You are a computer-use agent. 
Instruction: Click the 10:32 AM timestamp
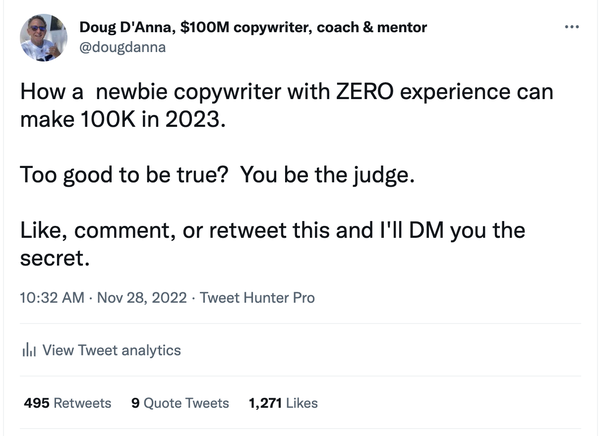pos(50,297)
